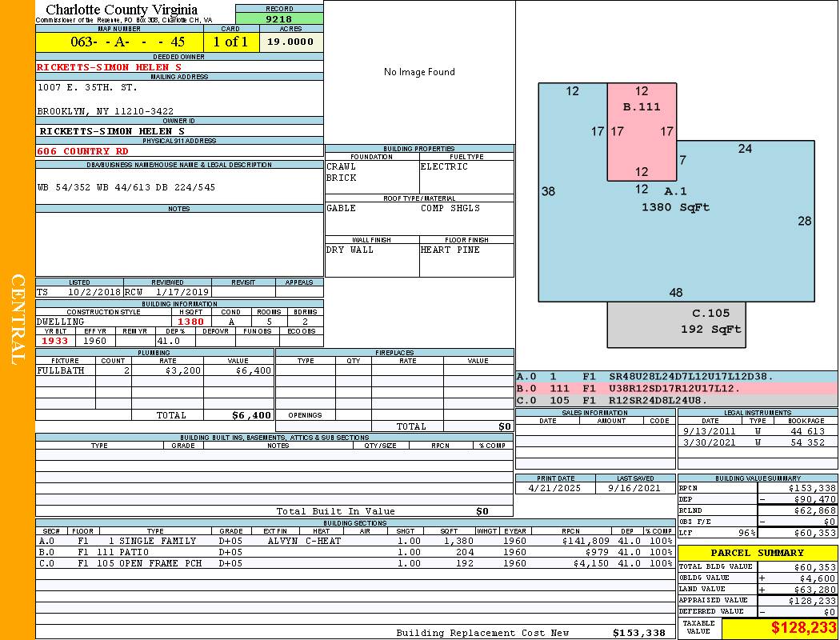Select the yellow map number field
The width and height of the screenshot is (840, 640).
(119, 42)
